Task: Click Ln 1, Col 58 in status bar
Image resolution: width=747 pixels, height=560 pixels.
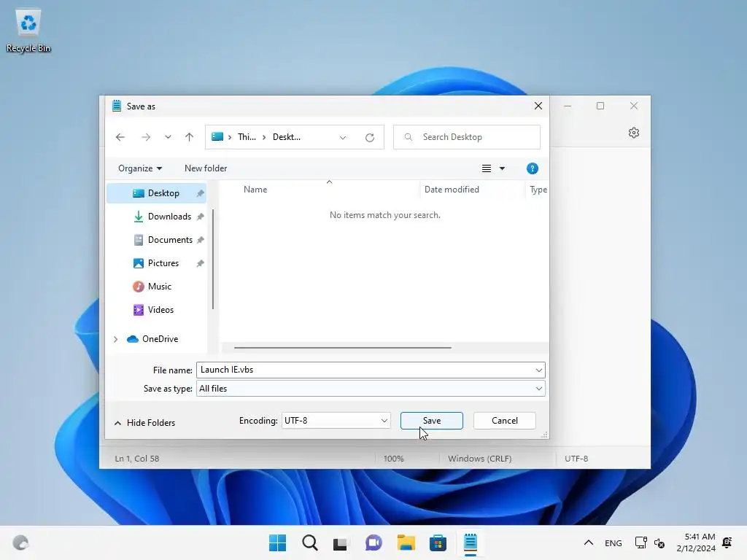Action: click(136, 459)
